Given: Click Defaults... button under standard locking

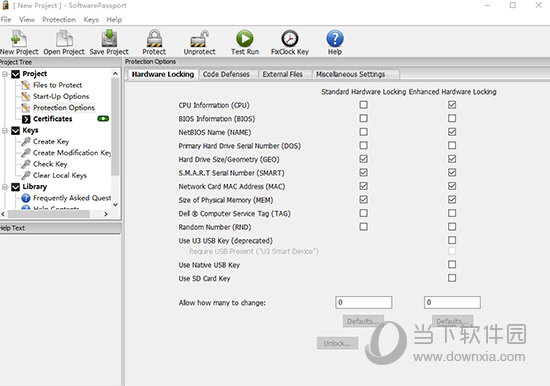Looking at the screenshot, I should tap(363, 321).
